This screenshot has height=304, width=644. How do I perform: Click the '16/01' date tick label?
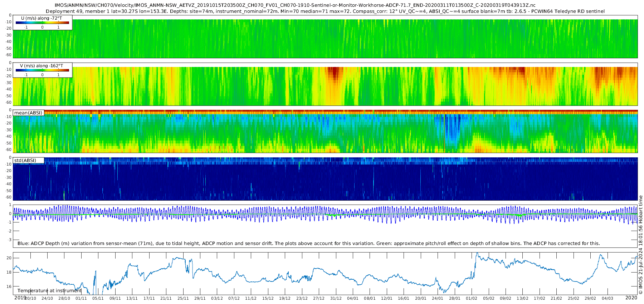[x=404, y=298]
